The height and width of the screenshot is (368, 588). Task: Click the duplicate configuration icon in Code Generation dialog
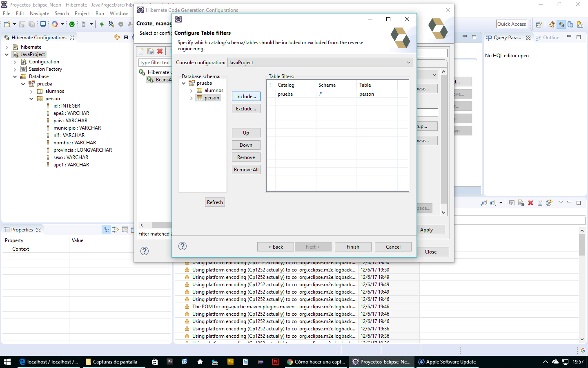point(150,52)
